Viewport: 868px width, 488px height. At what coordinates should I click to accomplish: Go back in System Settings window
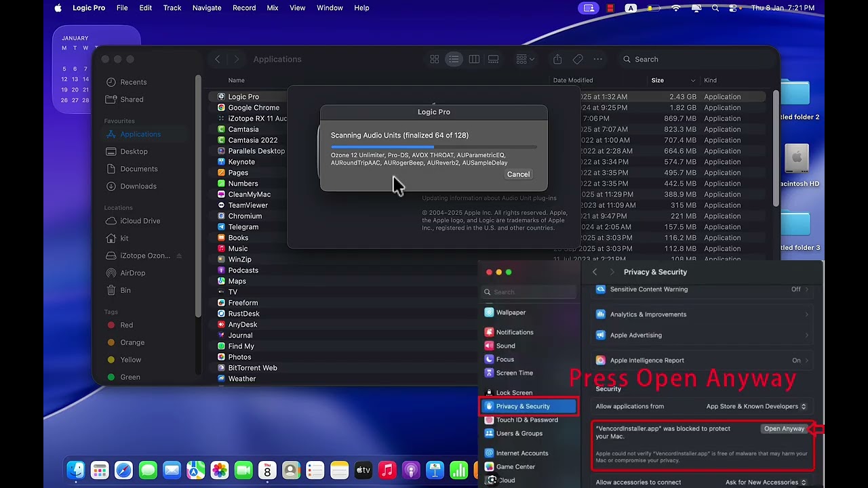pos(595,272)
